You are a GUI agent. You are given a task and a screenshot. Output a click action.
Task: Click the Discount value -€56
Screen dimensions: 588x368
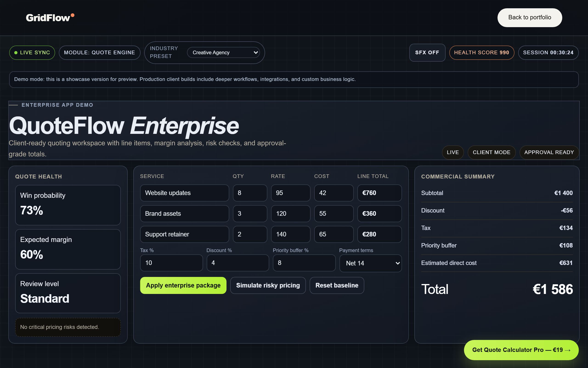[567, 210]
